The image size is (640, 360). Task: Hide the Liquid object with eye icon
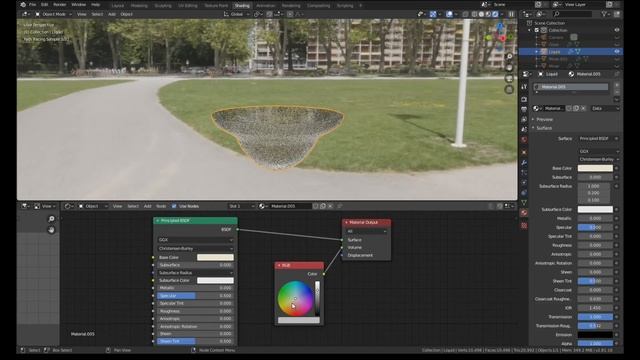(617, 52)
